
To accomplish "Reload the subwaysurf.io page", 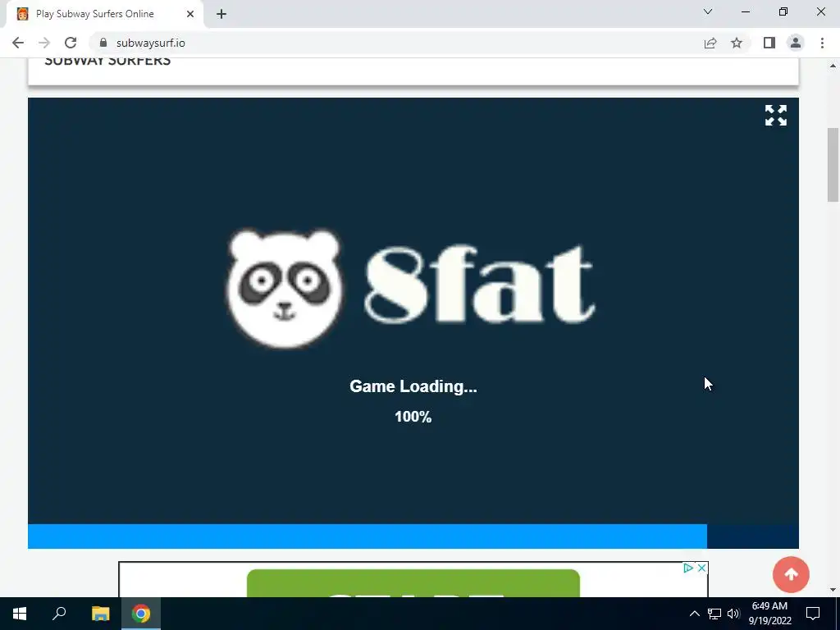I will (x=71, y=43).
